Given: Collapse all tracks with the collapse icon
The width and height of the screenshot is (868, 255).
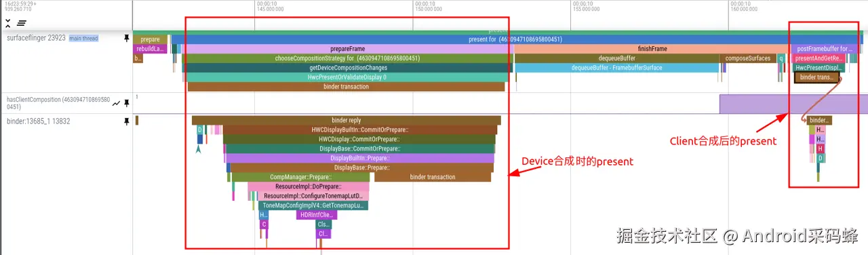Looking at the screenshot, I should pyautogui.click(x=8, y=23).
